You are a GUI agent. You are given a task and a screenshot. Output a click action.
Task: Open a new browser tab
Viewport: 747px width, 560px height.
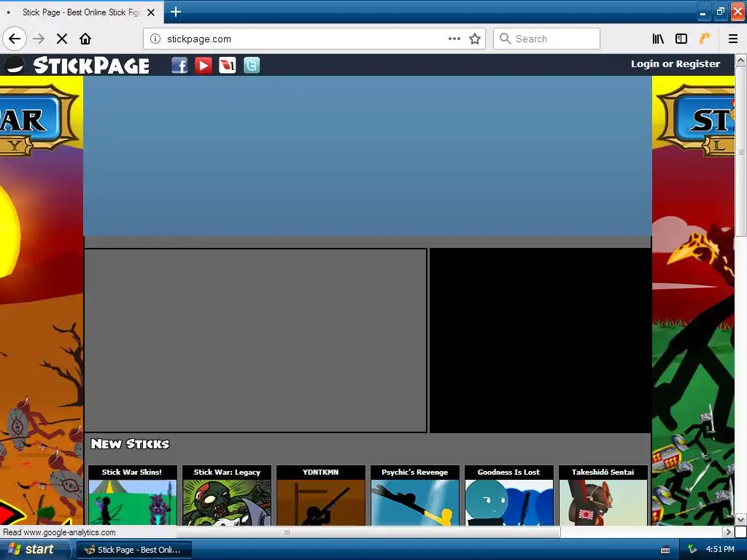click(x=175, y=12)
